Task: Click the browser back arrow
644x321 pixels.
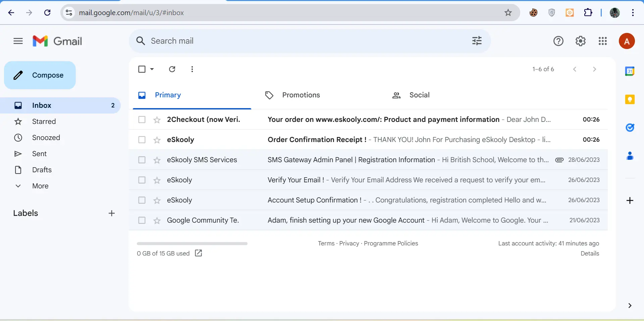Action: tap(11, 13)
